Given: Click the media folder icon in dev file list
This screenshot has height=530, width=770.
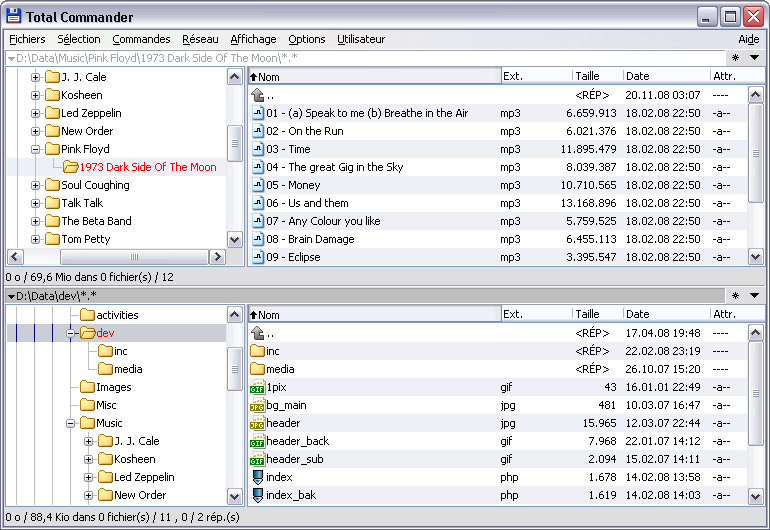Looking at the screenshot, I should (x=257, y=369).
